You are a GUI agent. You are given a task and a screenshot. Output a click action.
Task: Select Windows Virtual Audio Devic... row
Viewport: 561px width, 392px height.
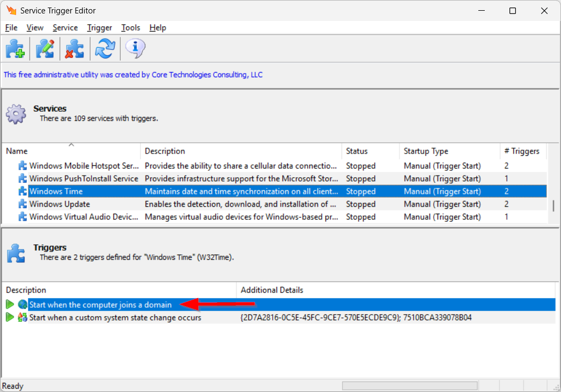pos(275,216)
